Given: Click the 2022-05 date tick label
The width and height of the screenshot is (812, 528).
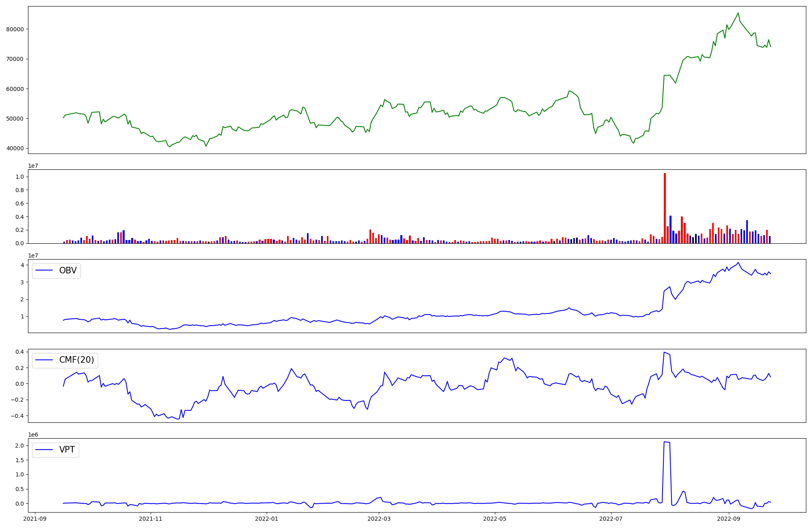Looking at the screenshot, I should [x=495, y=519].
